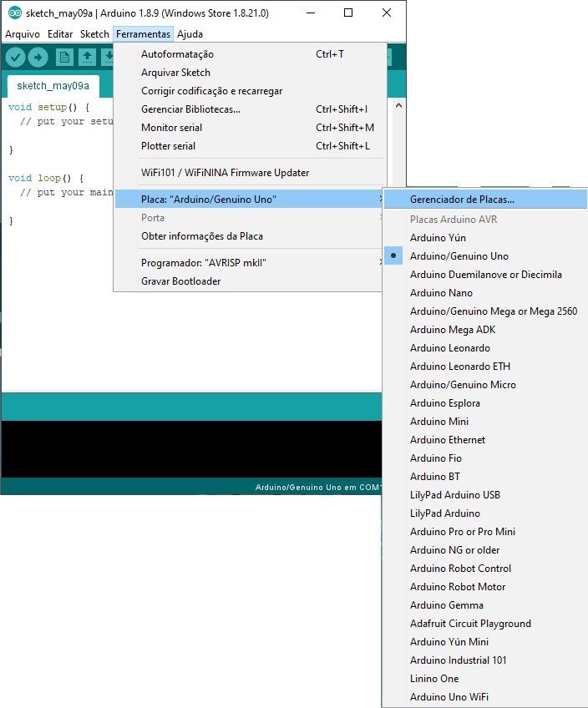Click the Verify (checkmark) toolbar button
The image size is (588, 708).
[x=15, y=58]
